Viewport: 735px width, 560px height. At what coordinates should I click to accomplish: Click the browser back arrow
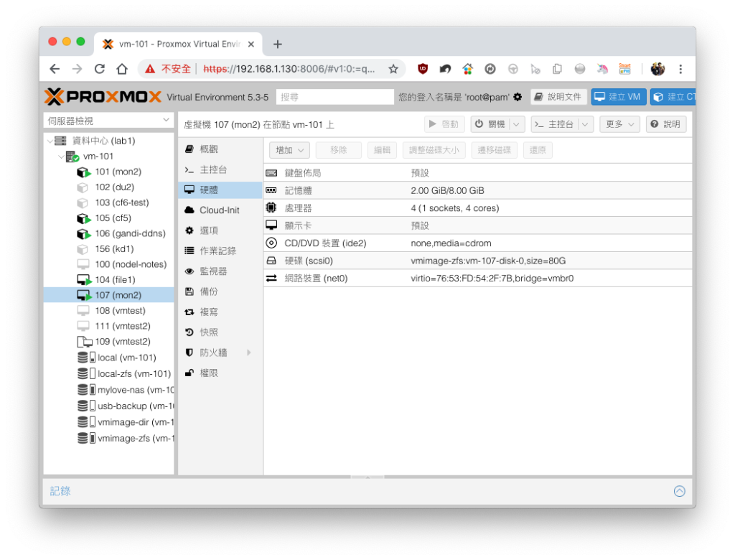(x=55, y=69)
